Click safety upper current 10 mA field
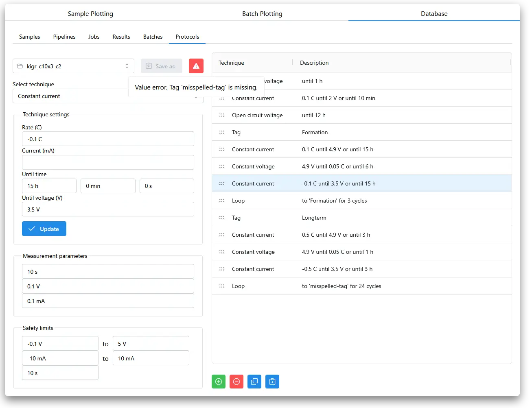 coord(151,358)
